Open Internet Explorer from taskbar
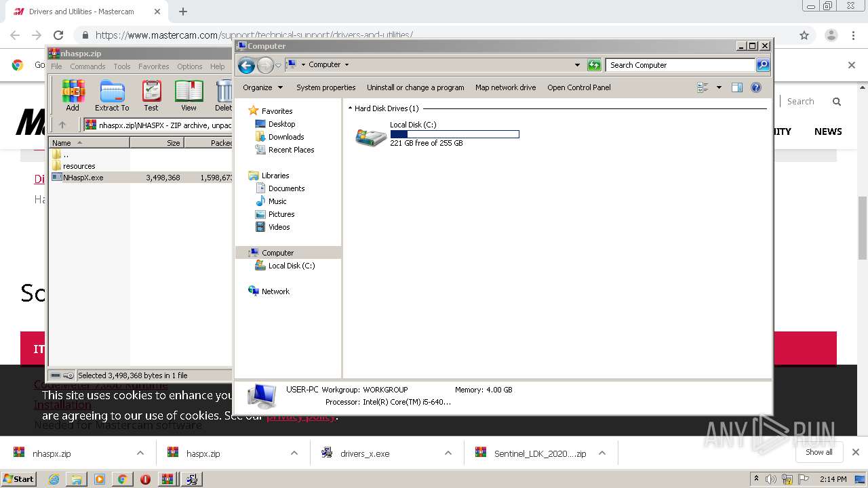 tap(54, 479)
